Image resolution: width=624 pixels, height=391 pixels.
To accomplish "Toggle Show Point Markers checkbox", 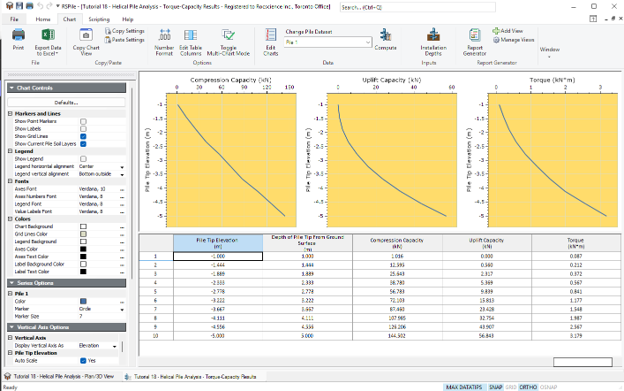I will [x=83, y=121].
